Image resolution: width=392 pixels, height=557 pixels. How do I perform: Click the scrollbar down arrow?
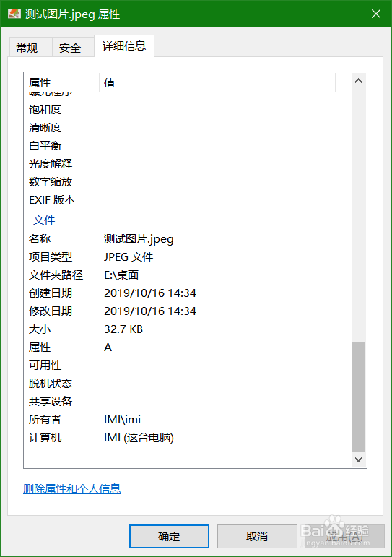point(358,459)
